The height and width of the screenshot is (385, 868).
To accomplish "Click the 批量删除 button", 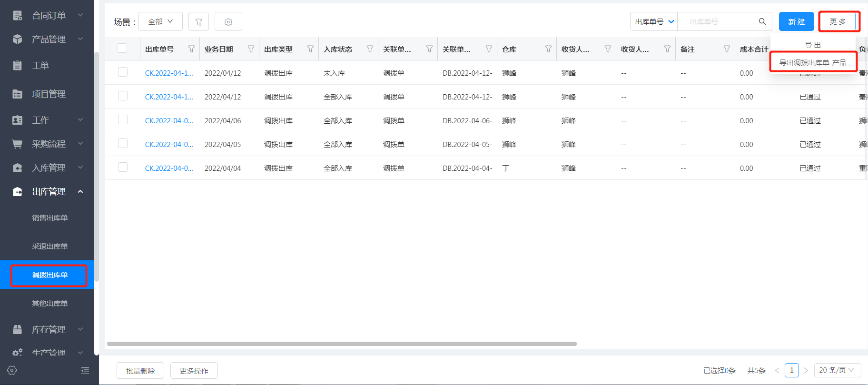I will [x=140, y=371].
